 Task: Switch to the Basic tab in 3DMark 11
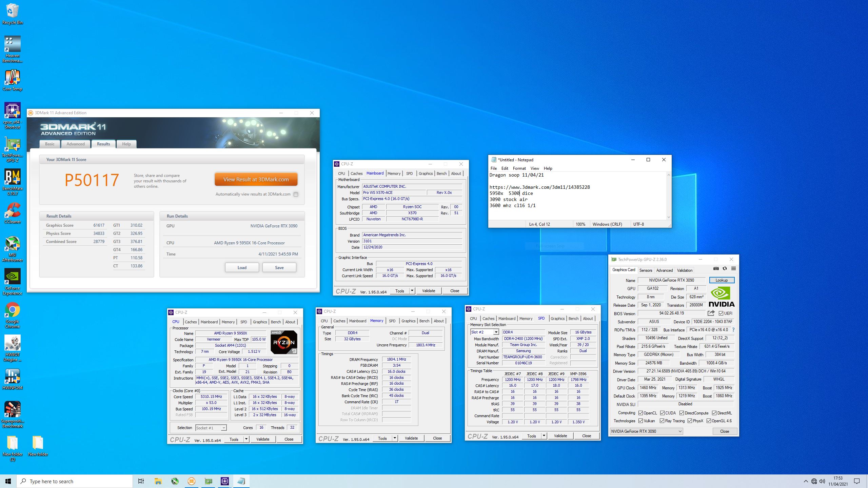coord(50,144)
